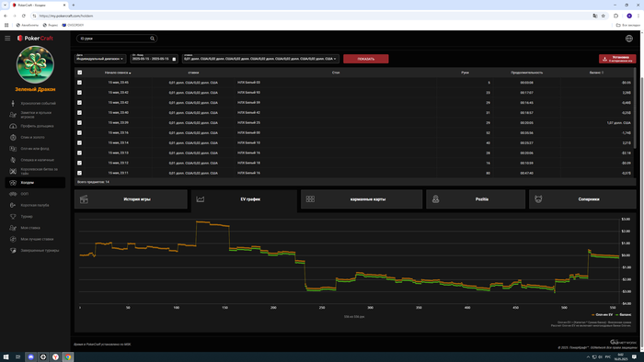Open Все закладки bookmarks folder

(x=628, y=25)
